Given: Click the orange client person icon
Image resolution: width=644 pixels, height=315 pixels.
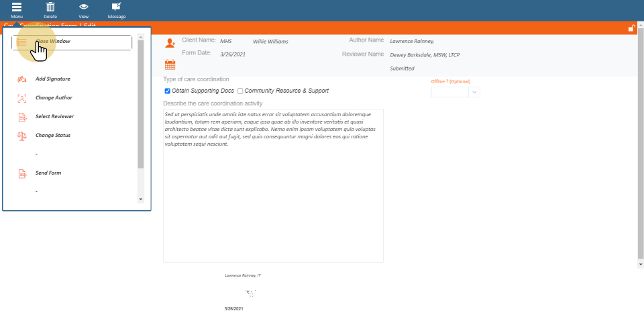Looking at the screenshot, I should (170, 43).
